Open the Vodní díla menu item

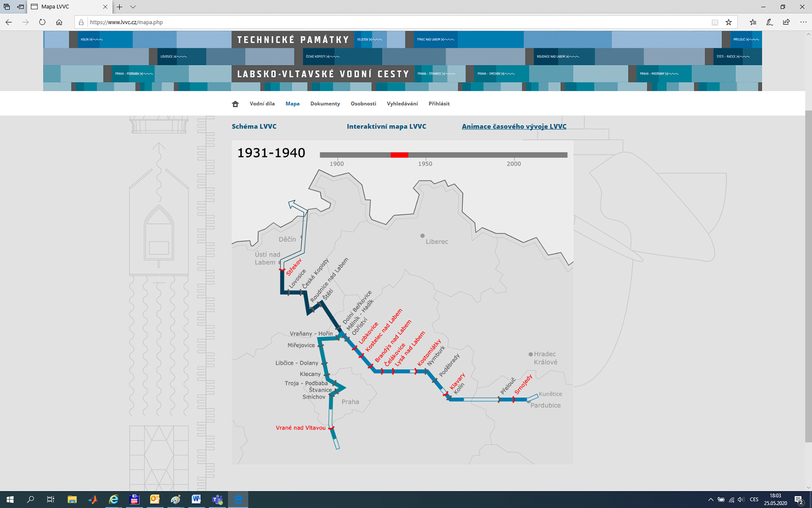click(x=262, y=104)
